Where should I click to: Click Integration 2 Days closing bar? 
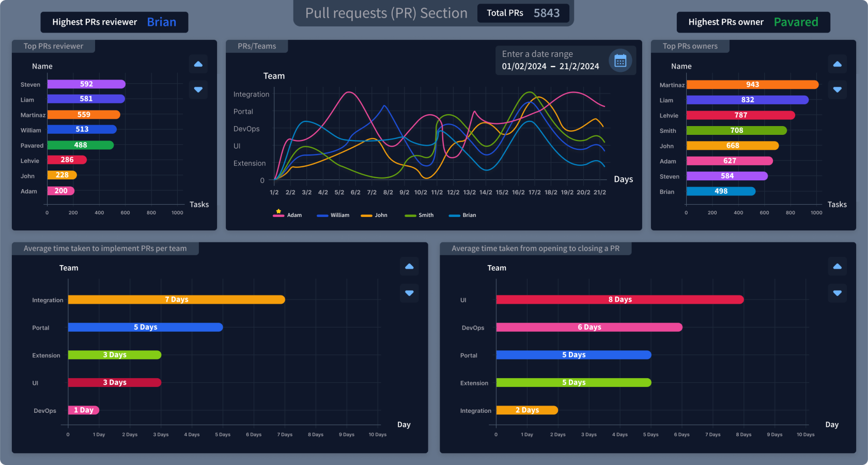(527, 410)
